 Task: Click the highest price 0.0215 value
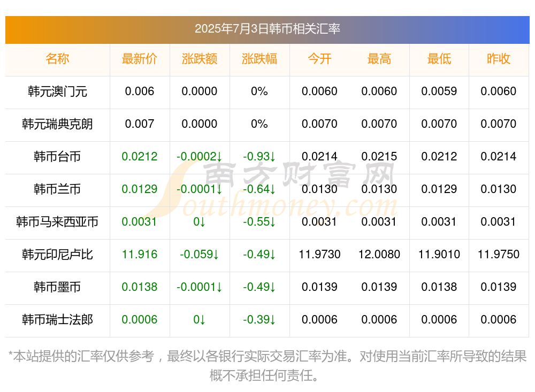coord(379,157)
